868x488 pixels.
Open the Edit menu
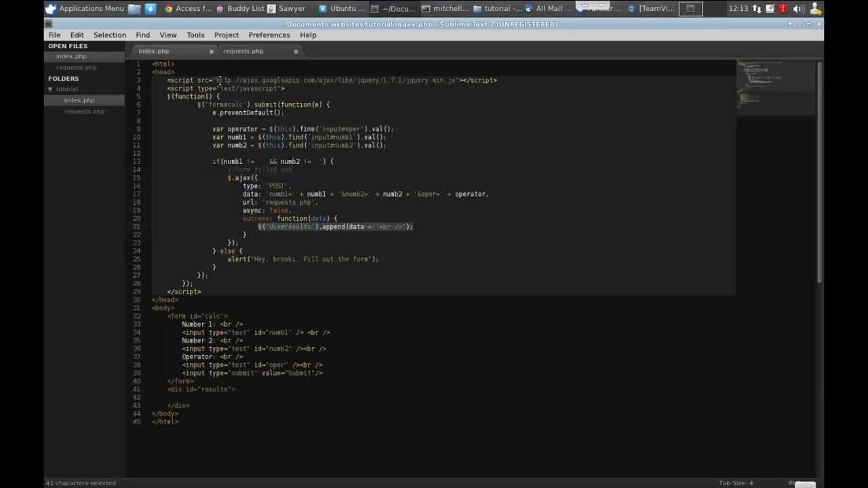coord(77,35)
